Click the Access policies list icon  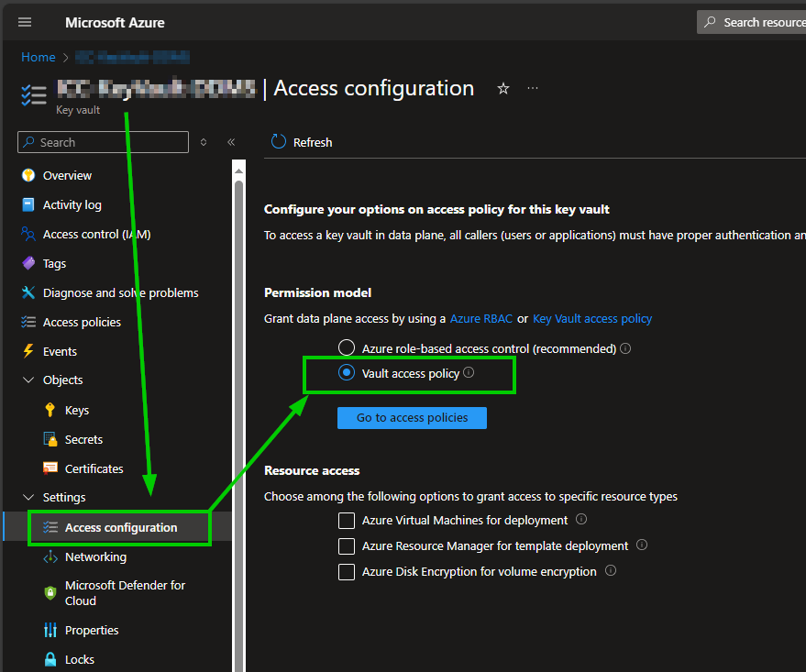pyautogui.click(x=28, y=322)
